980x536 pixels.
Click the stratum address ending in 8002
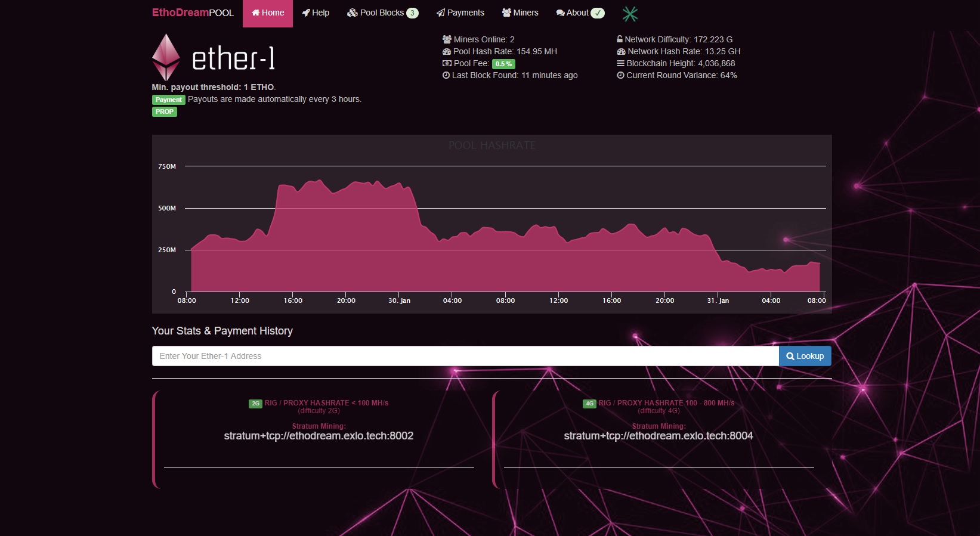coord(319,436)
